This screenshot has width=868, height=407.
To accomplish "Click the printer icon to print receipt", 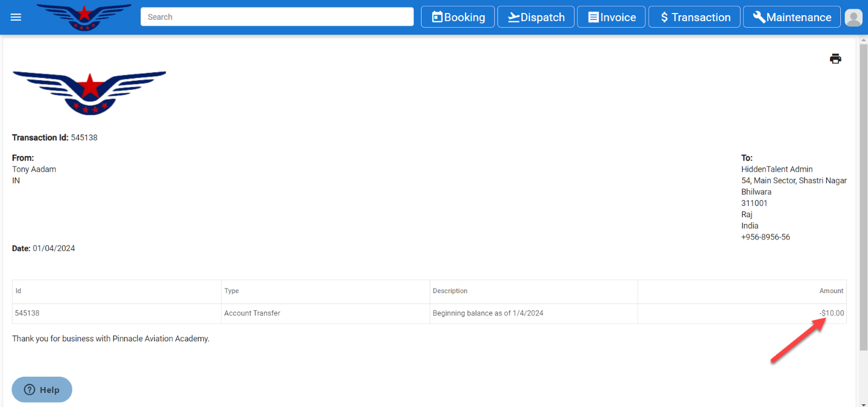I will pos(835,59).
